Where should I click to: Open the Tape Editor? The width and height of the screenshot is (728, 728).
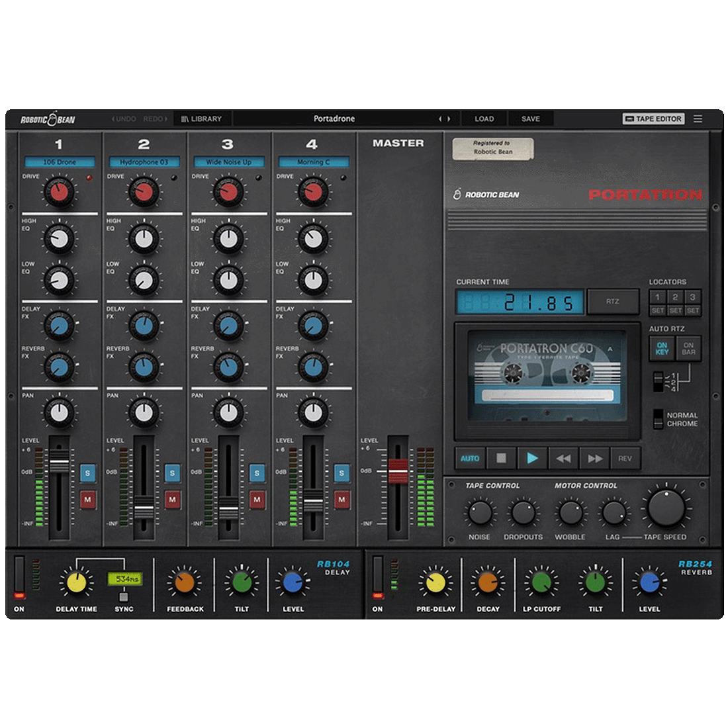tap(654, 119)
